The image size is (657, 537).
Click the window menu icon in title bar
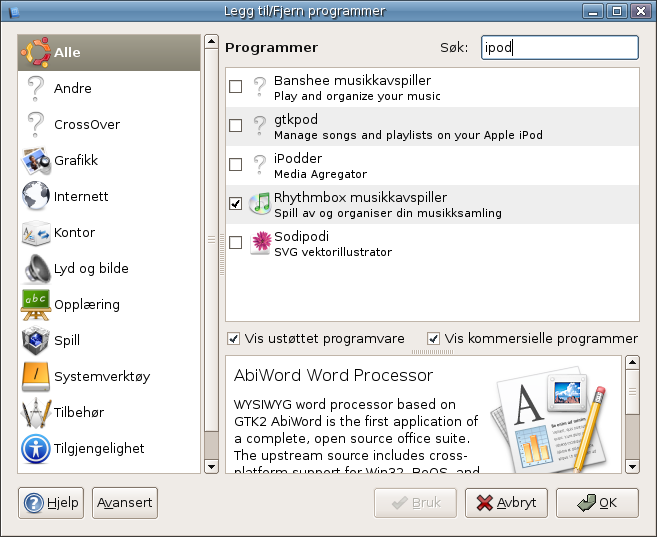coord(14,11)
